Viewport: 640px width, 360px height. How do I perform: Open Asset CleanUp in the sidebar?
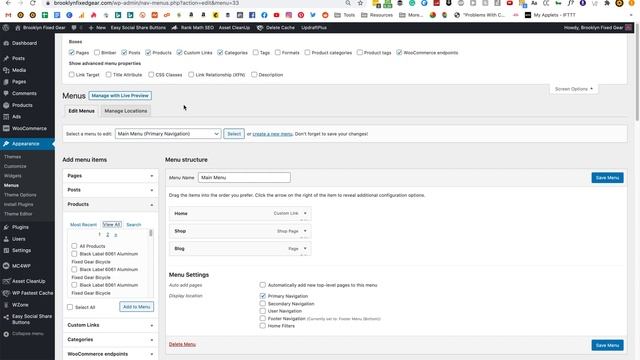coord(28,281)
